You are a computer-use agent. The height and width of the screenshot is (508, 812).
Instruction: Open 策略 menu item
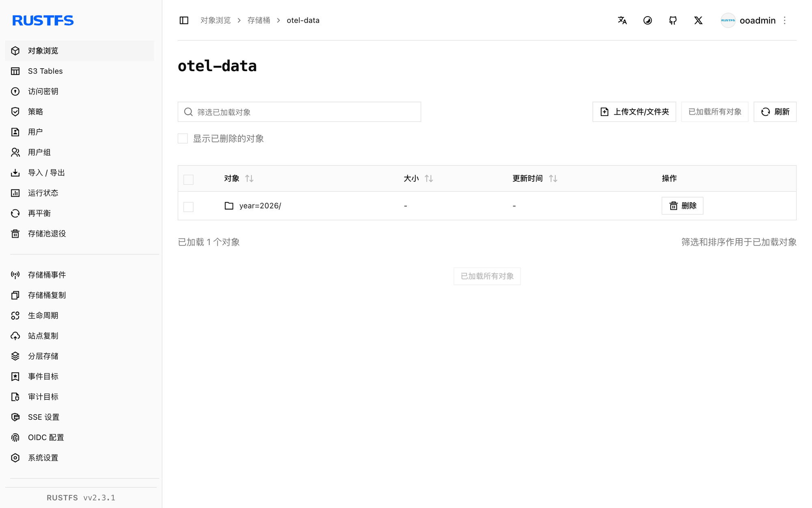(x=80, y=112)
